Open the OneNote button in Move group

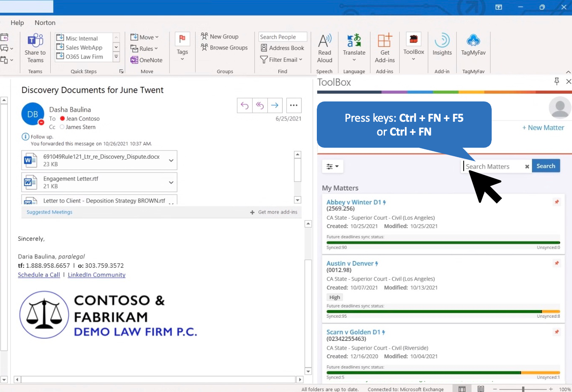(146, 60)
